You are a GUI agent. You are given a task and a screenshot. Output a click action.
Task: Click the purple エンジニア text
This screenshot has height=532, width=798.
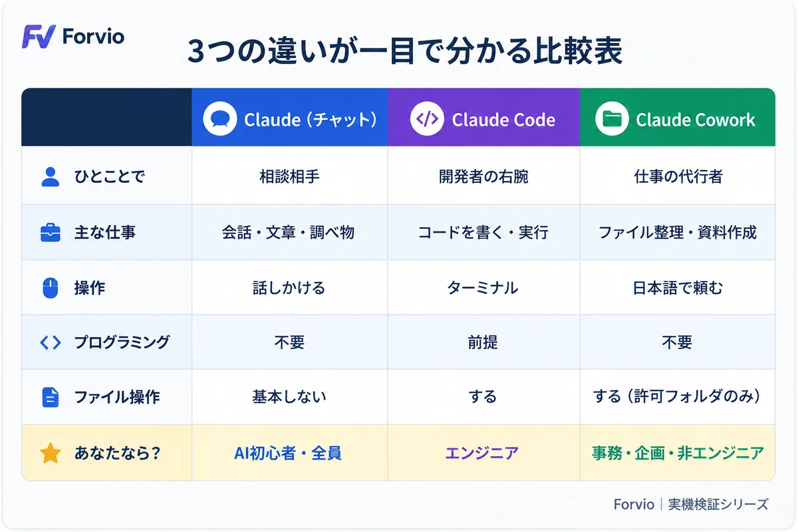tap(482, 454)
